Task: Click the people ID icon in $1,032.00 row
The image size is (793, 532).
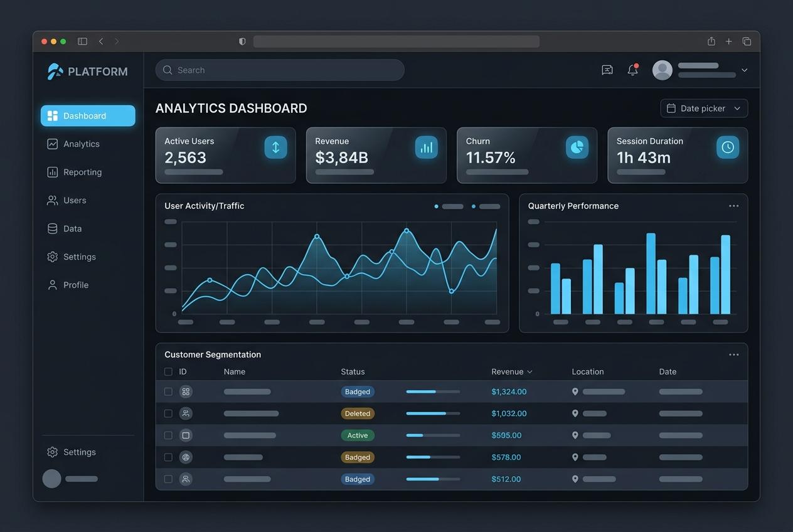Action: point(186,413)
